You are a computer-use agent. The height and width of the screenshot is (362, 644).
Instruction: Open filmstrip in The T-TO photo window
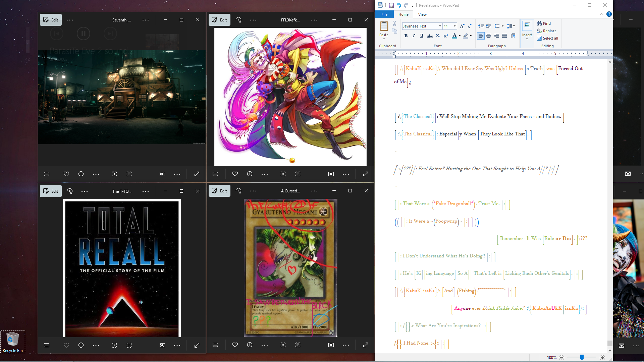[x=47, y=345]
